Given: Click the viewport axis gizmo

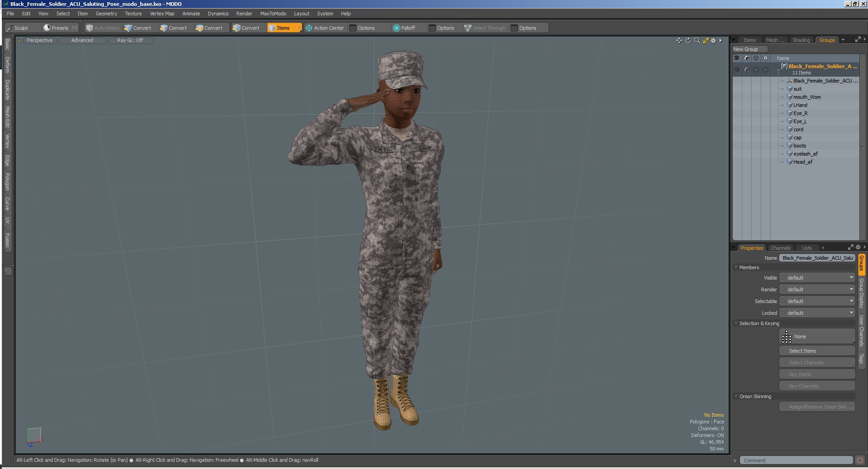Looking at the screenshot, I should (34, 437).
